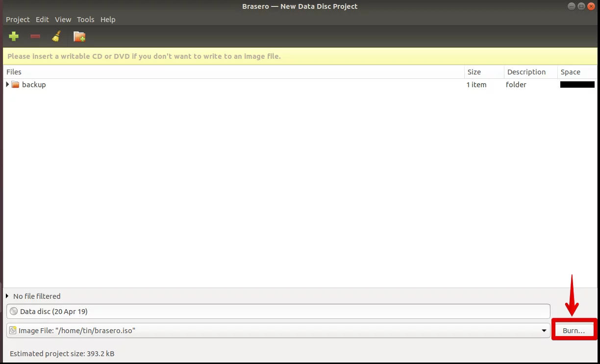Click the 'Estimated project size: 393.2 kB' status text
Screen dimensions: 600x364
click(62, 353)
